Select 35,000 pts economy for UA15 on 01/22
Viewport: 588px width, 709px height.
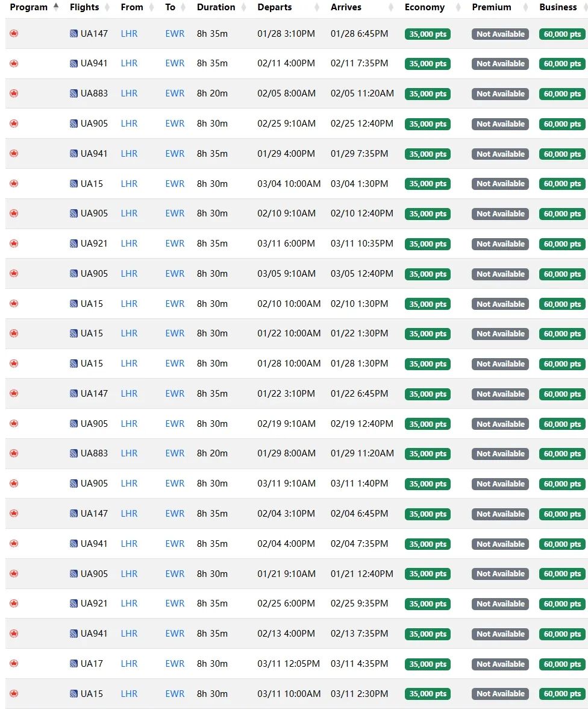[428, 334]
